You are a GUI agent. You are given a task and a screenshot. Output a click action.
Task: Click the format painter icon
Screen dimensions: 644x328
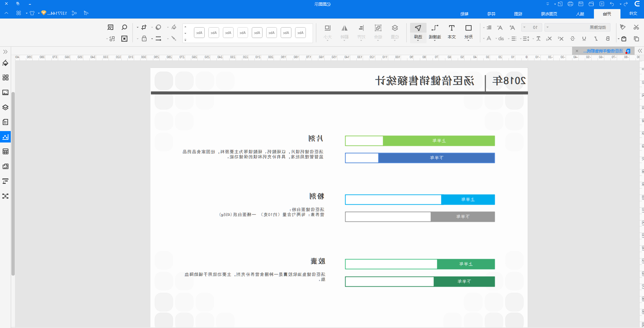tap(622, 27)
